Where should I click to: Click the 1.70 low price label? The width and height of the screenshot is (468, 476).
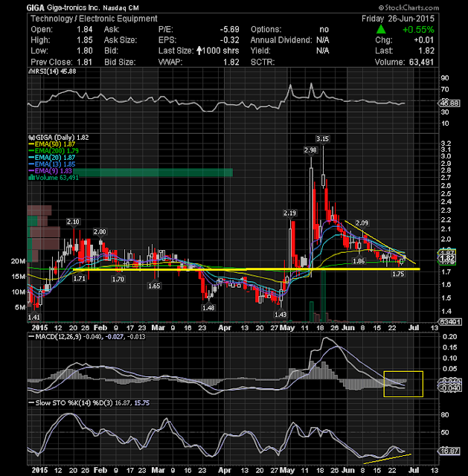click(118, 279)
